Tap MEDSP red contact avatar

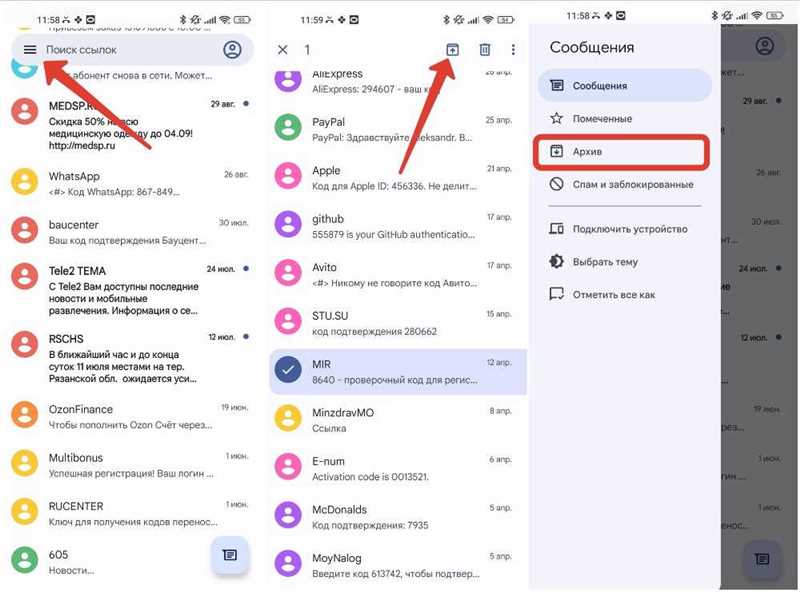coord(24,111)
